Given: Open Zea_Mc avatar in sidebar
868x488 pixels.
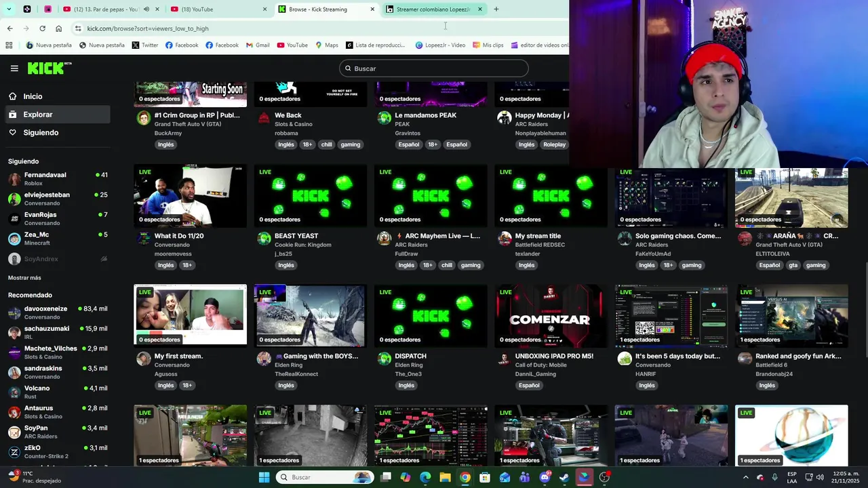Looking at the screenshot, I should pos(14,239).
